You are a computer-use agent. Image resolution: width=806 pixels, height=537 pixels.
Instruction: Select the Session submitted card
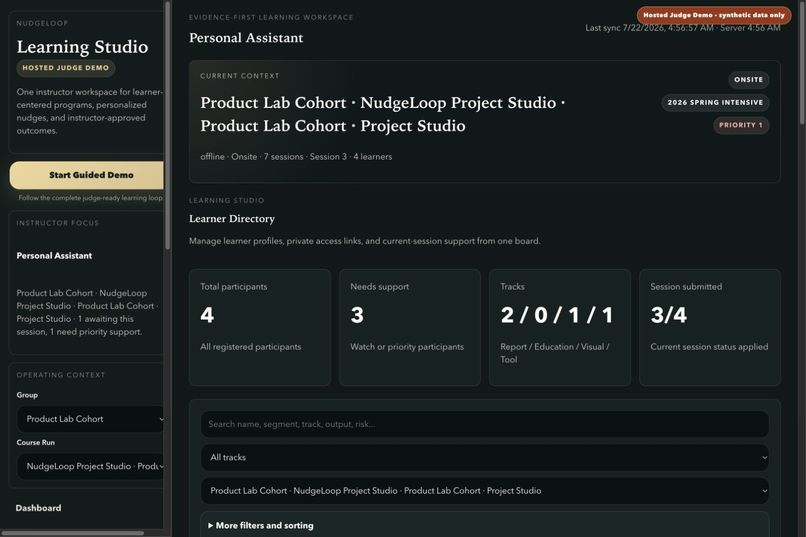coord(710,327)
